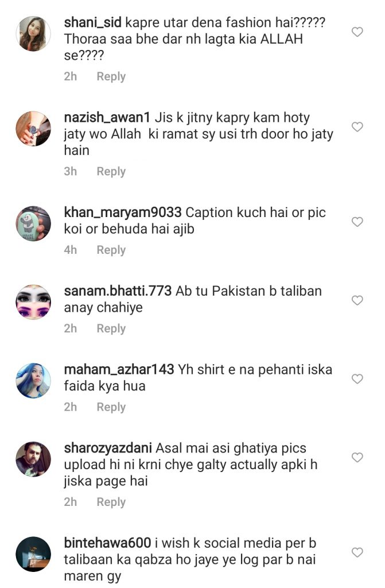Reply to nazish_awan1's comment
The width and height of the screenshot is (385, 588).
click(111, 171)
